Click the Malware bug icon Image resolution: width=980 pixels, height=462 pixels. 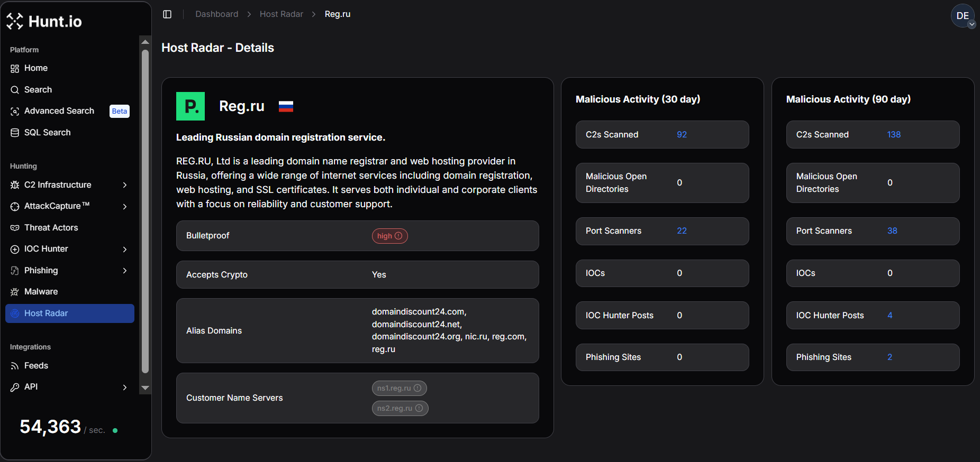click(x=15, y=292)
